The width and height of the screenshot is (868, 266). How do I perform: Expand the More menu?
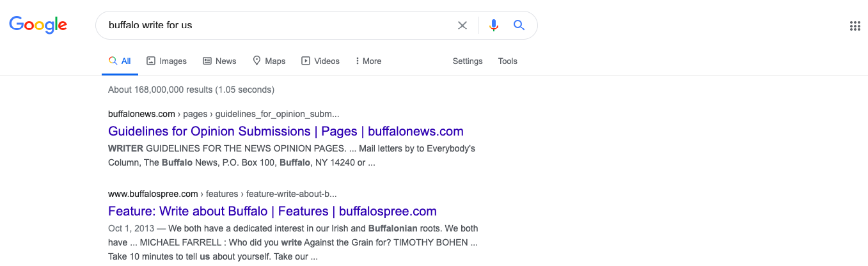coord(368,61)
